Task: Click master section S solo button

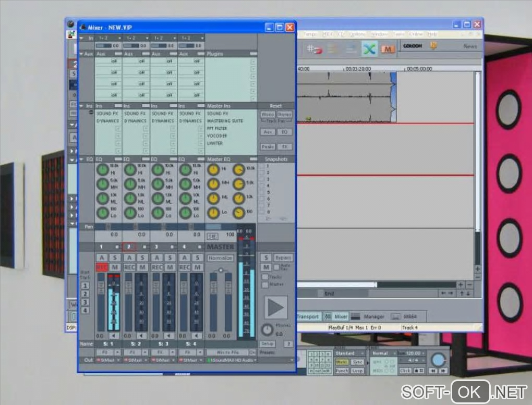Action: pos(266,258)
